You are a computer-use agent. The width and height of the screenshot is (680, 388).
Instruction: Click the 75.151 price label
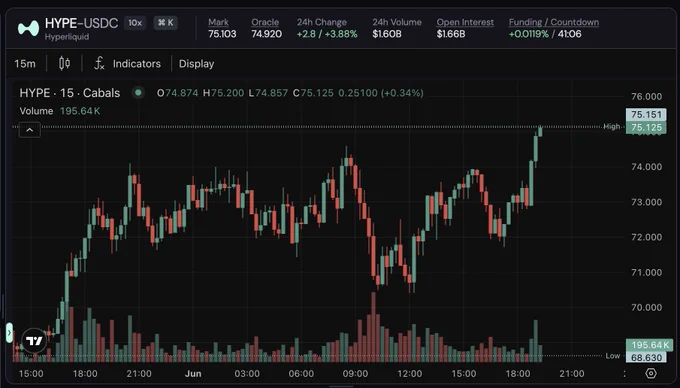tap(646, 114)
